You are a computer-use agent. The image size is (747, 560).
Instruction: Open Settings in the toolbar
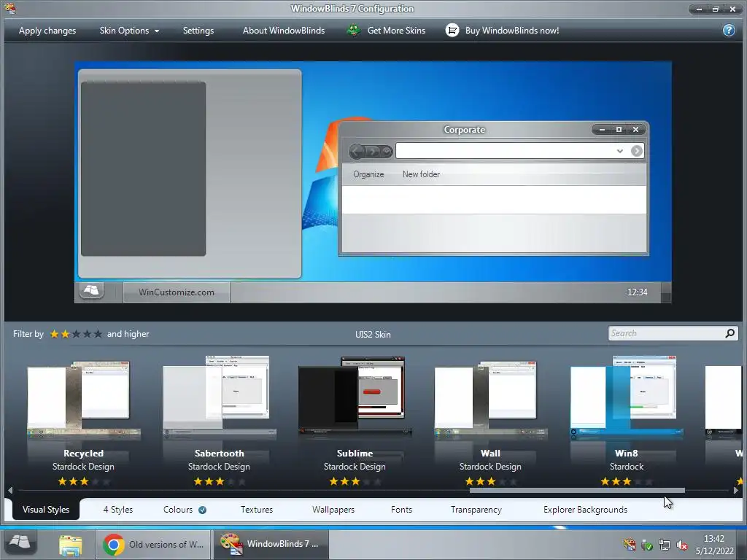[198, 31]
